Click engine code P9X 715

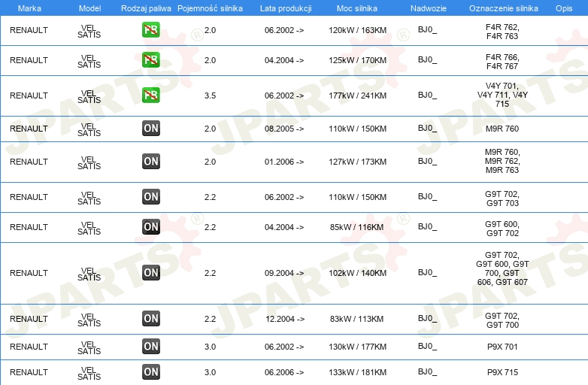[502, 372]
